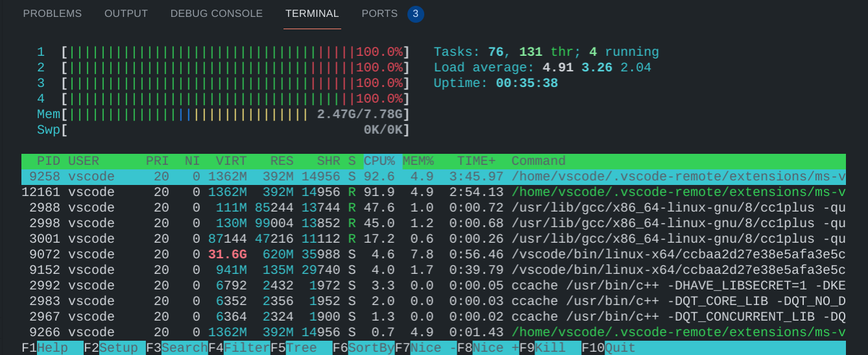868x355 pixels.
Task: Sort by the VIRT column header
Action: pos(232,161)
